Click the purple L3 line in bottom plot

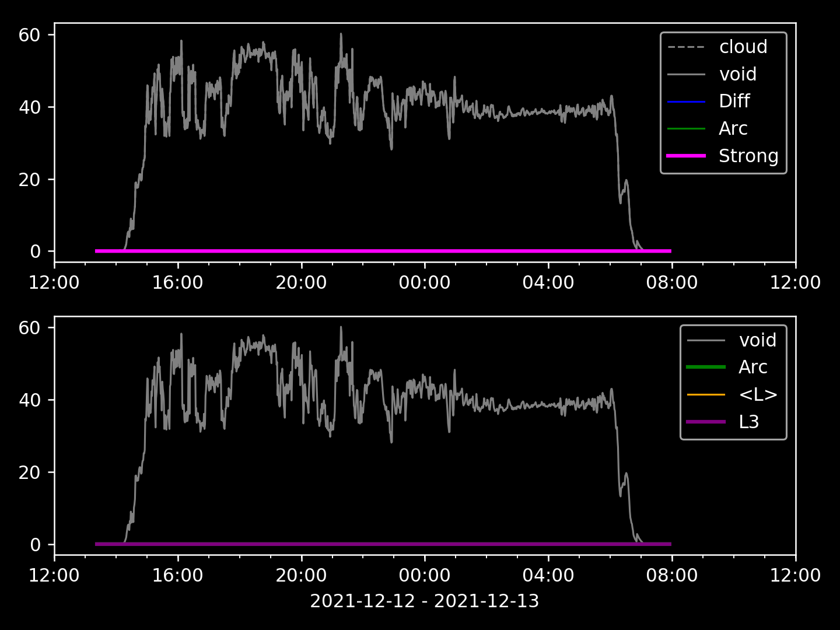[383, 544]
